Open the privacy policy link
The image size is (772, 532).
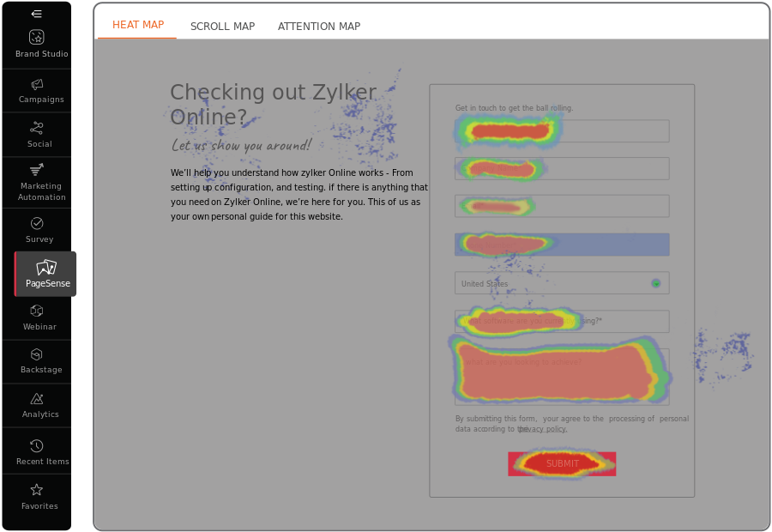(543, 429)
